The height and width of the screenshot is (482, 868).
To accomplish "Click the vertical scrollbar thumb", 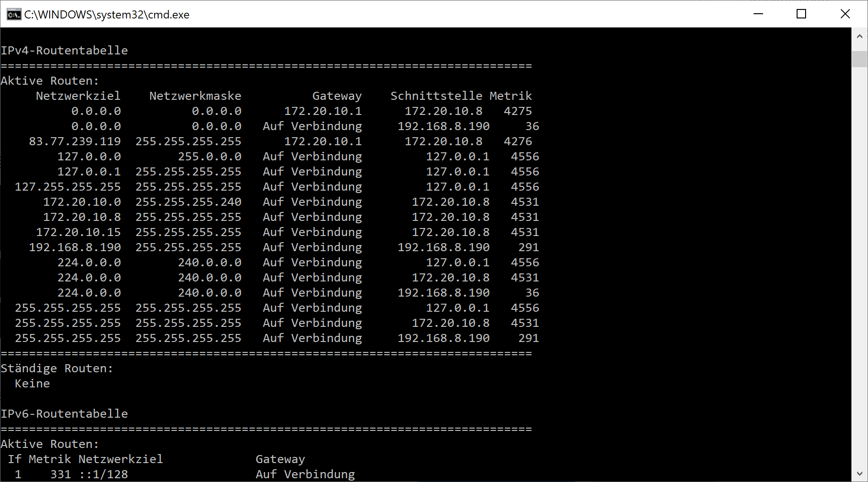I will [859, 59].
